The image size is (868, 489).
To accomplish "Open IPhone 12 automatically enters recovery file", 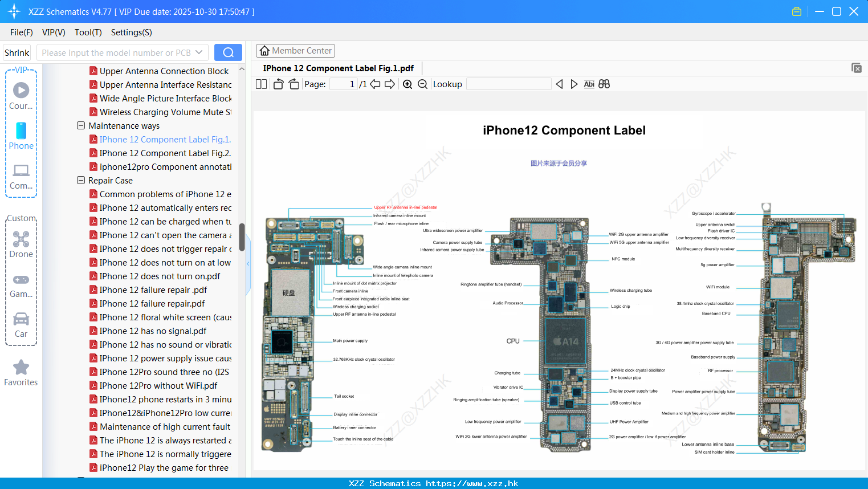I will (x=161, y=207).
